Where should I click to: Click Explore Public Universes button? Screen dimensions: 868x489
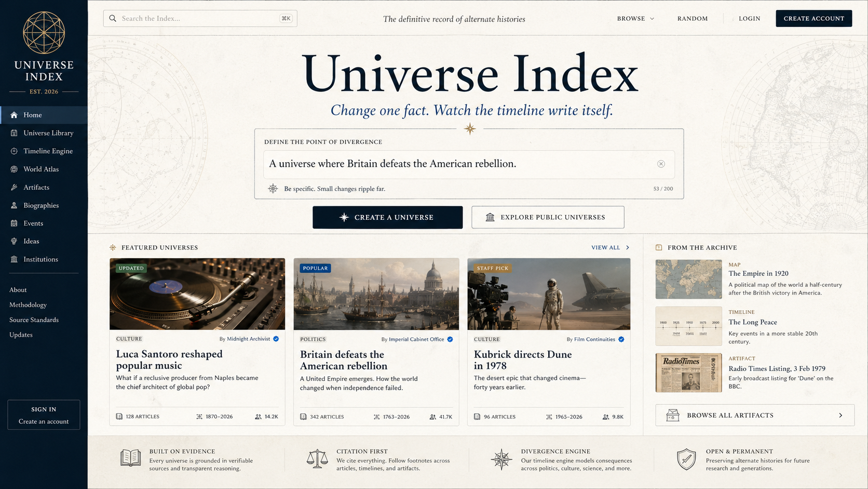coord(547,217)
